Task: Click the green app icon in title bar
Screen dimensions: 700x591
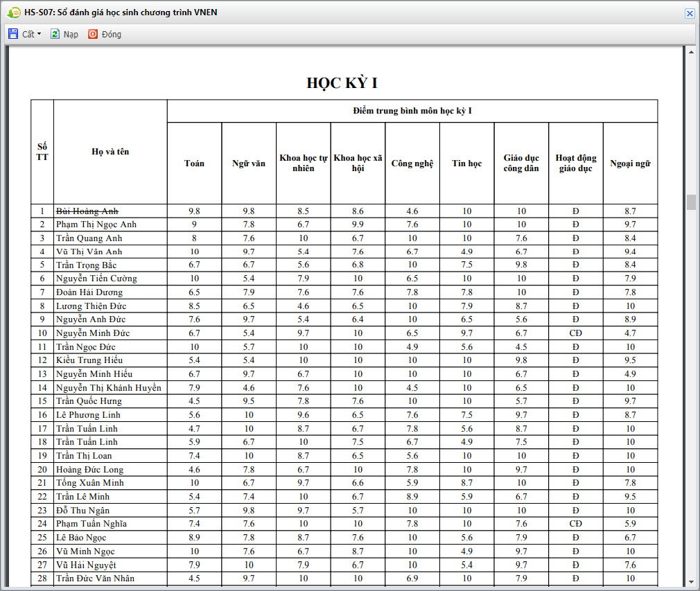Action: point(13,13)
